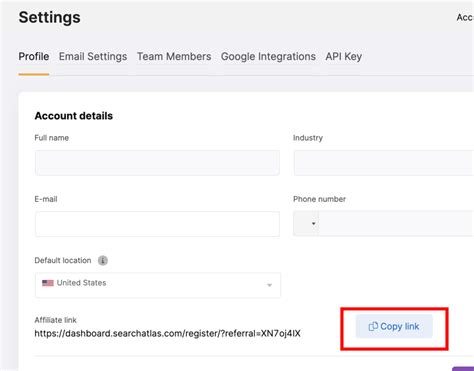The height and width of the screenshot is (371, 474).
Task: Switch to the Email Settings tab
Action: 93,57
